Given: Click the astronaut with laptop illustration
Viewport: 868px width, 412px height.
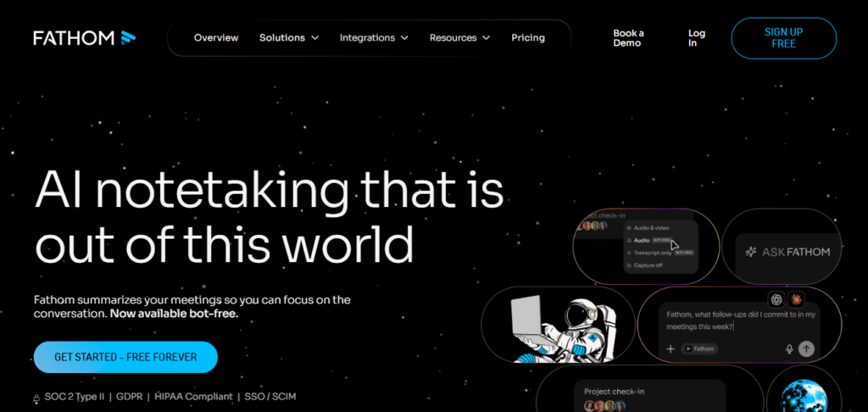Looking at the screenshot, I should (562, 330).
